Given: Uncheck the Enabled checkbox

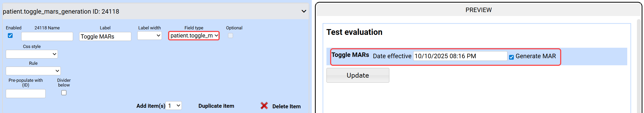Looking at the screenshot, I should (x=10, y=35).
